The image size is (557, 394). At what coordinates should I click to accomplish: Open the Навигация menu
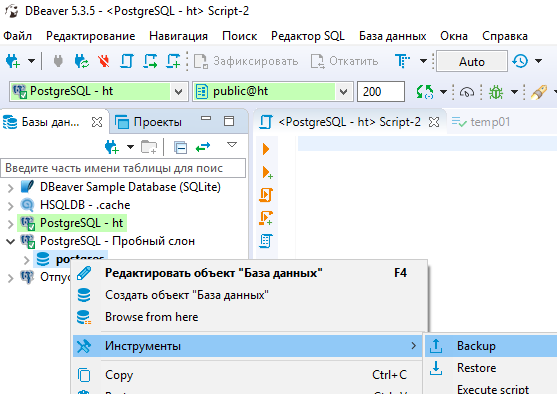point(178,36)
